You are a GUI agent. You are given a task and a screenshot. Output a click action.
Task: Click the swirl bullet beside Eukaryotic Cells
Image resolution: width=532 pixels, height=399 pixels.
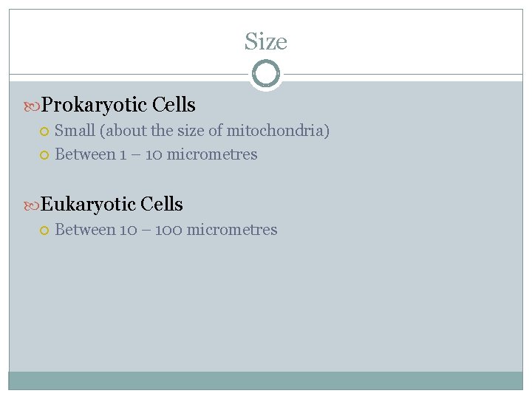(x=33, y=205)
